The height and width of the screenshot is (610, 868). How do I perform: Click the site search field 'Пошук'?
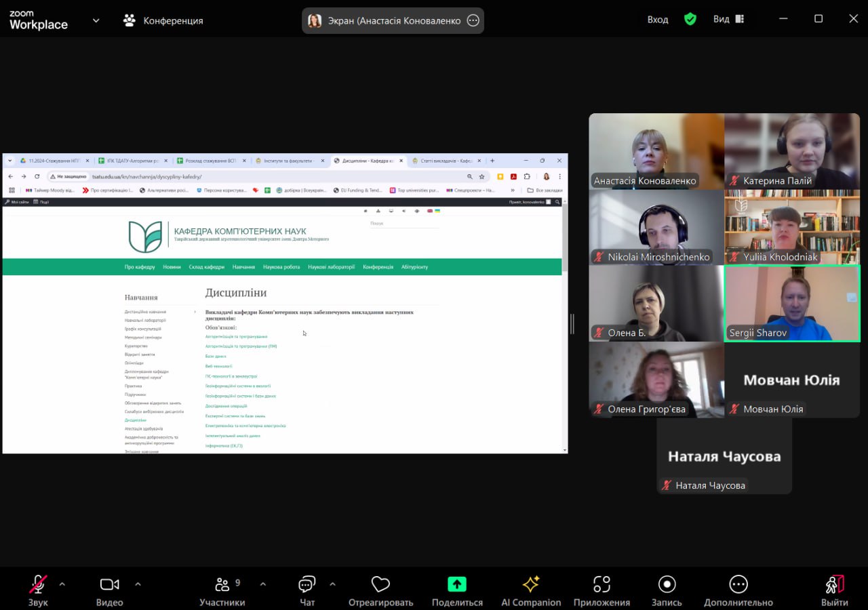[x=404, y=223]
